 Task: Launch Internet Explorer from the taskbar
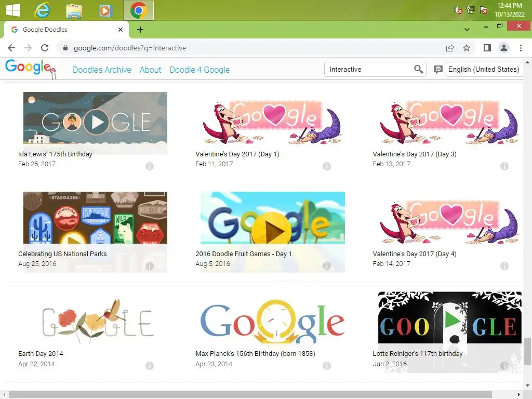pos(42,10)
